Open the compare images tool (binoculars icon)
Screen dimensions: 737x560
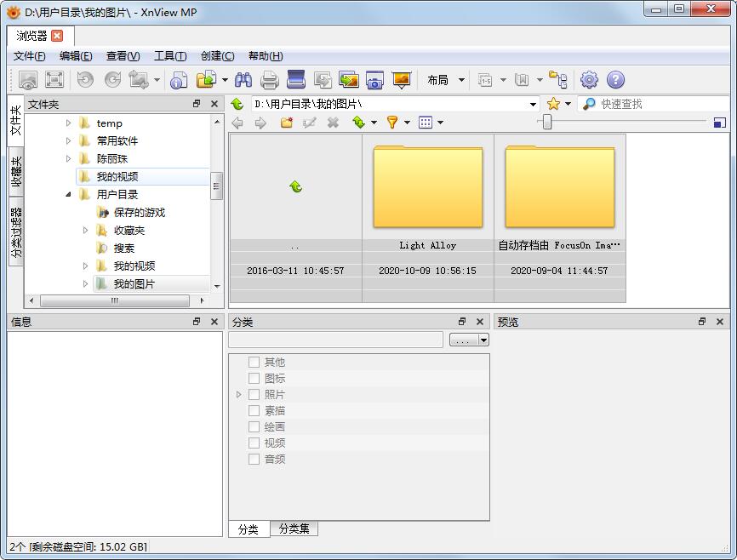(x=243, y=79)
